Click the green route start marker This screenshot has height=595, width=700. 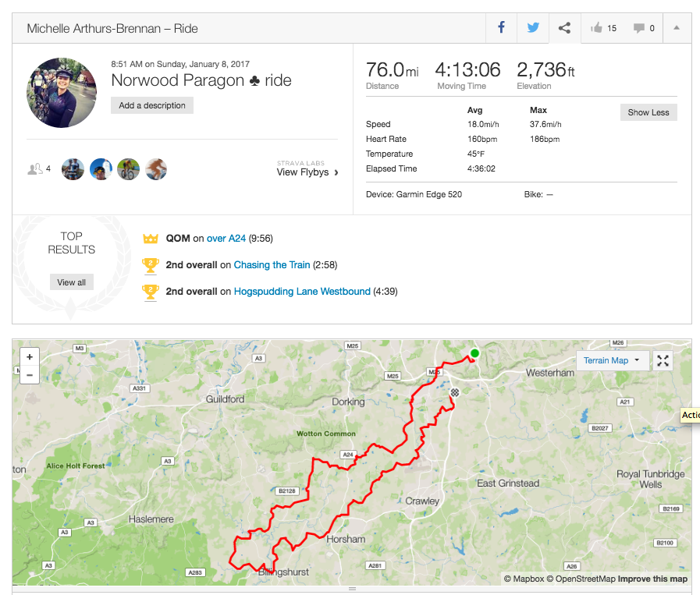click(474, 354)
